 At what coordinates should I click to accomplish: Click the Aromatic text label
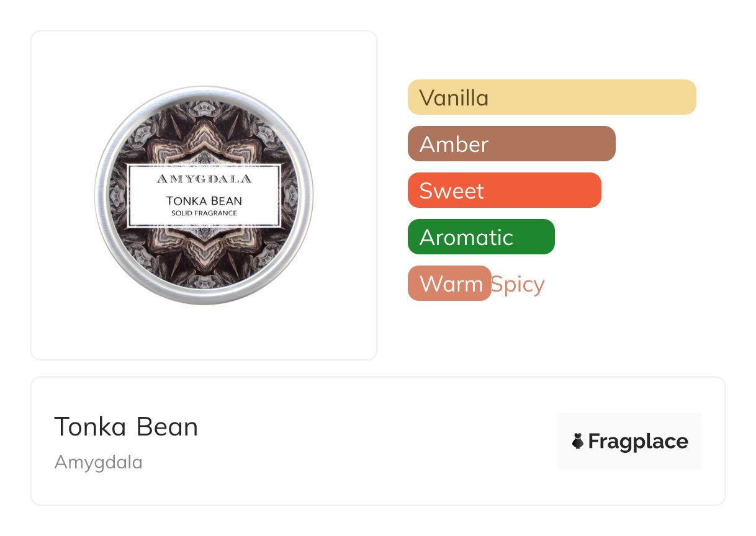click(466, 237)
